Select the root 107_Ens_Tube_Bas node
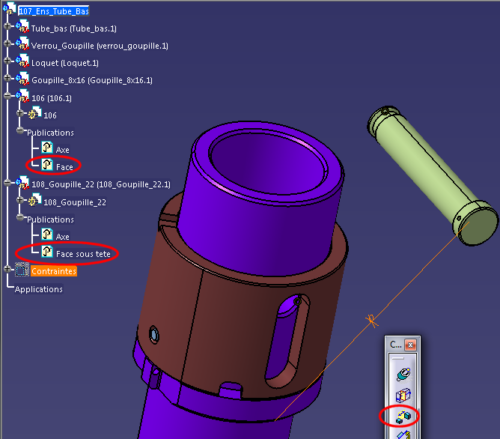500x439 pixels. (x=54, y=11)
